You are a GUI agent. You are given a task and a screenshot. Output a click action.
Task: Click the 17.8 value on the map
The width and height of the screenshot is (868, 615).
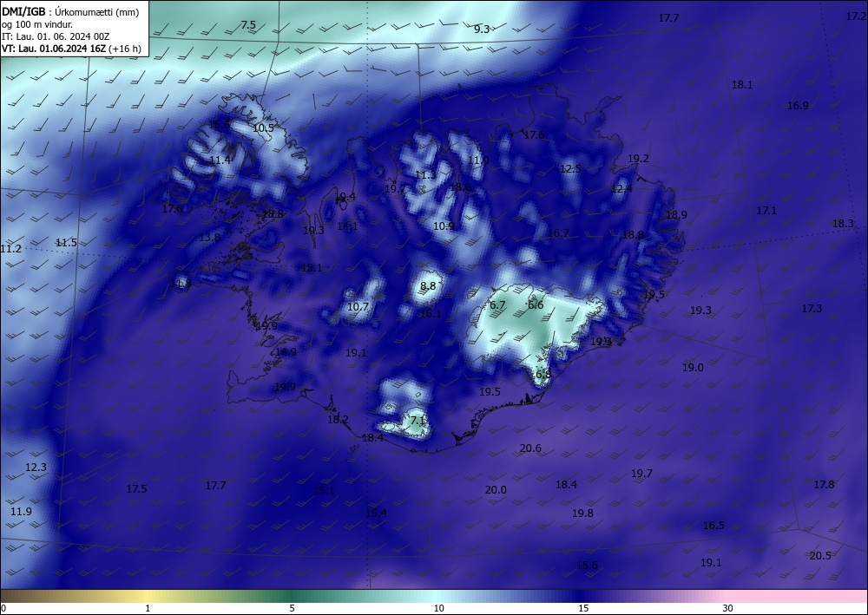(824, 485)
